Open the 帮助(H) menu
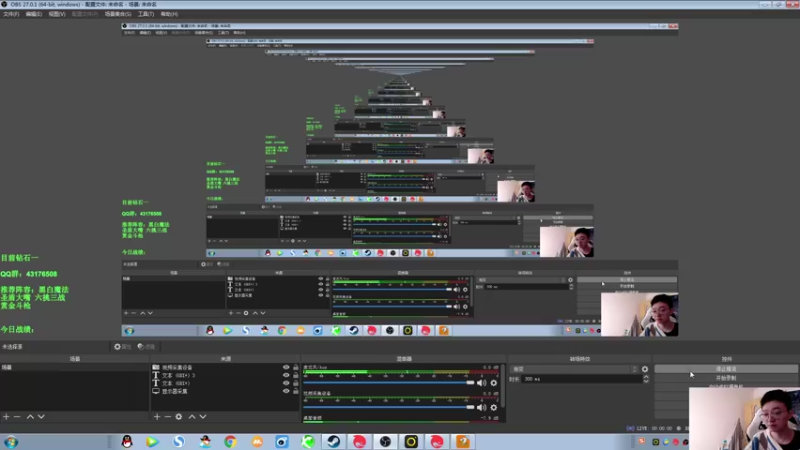Image resolution: width=800 pixels, height=450 pixels. tap(169, 14)
